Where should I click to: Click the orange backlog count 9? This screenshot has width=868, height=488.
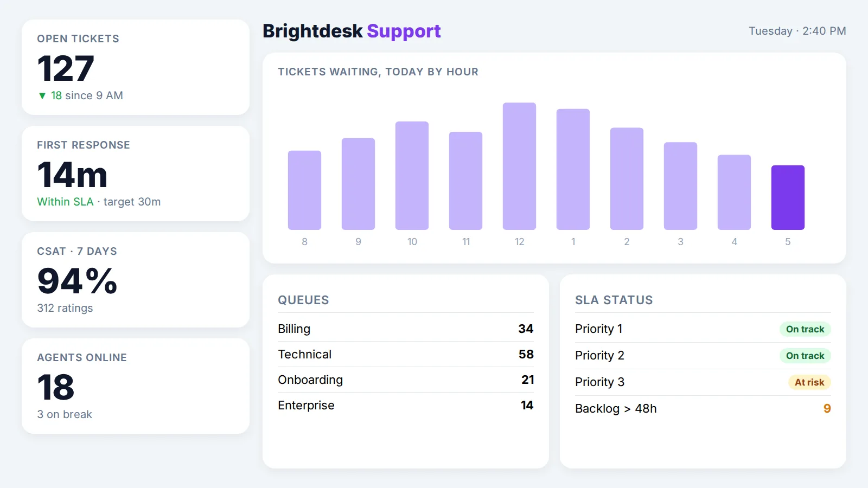[x=827, y=408]
